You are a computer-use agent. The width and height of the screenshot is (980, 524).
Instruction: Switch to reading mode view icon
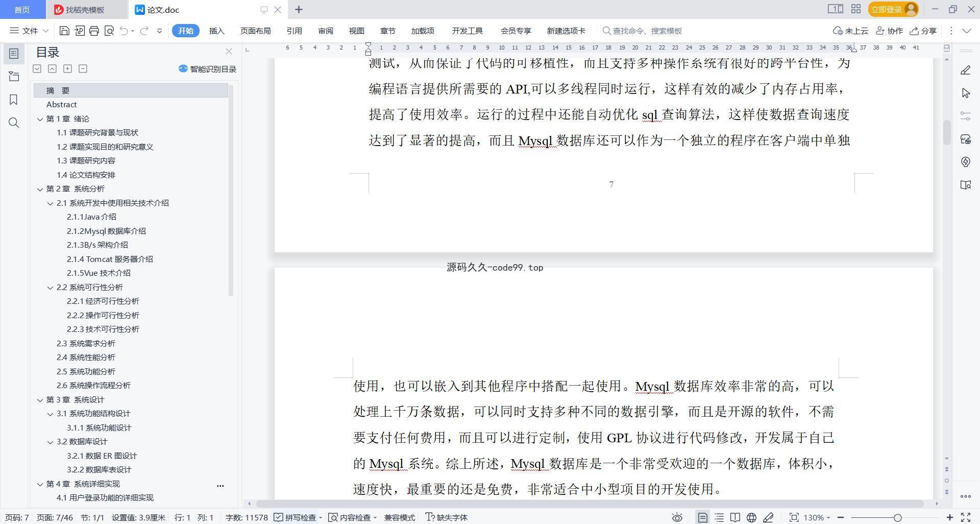pos(735,517)
